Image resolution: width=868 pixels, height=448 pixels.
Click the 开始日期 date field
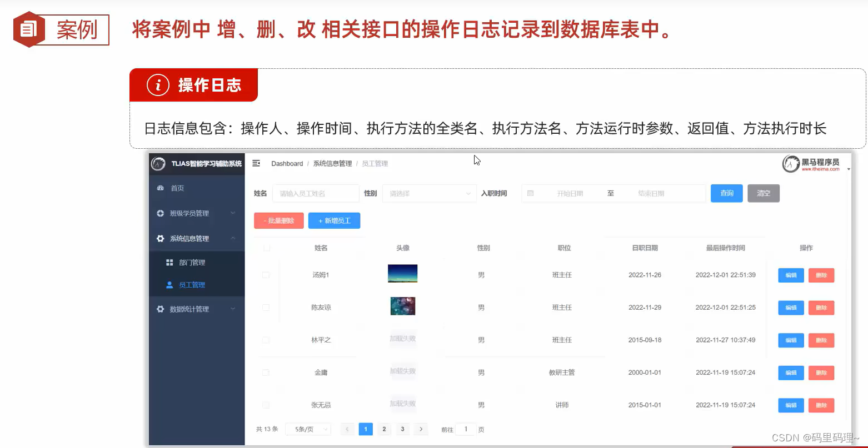point(570,193)
